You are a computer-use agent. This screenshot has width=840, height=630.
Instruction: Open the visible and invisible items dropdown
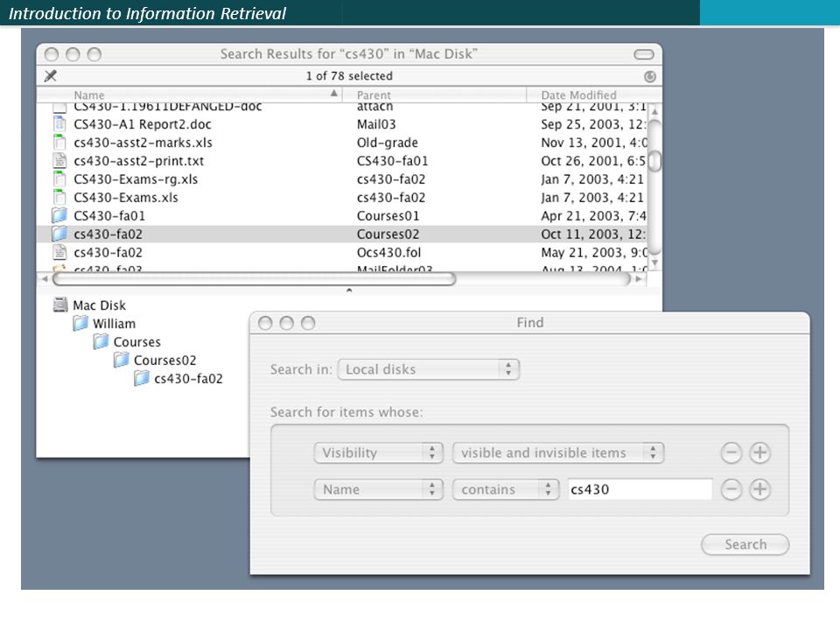558,452
